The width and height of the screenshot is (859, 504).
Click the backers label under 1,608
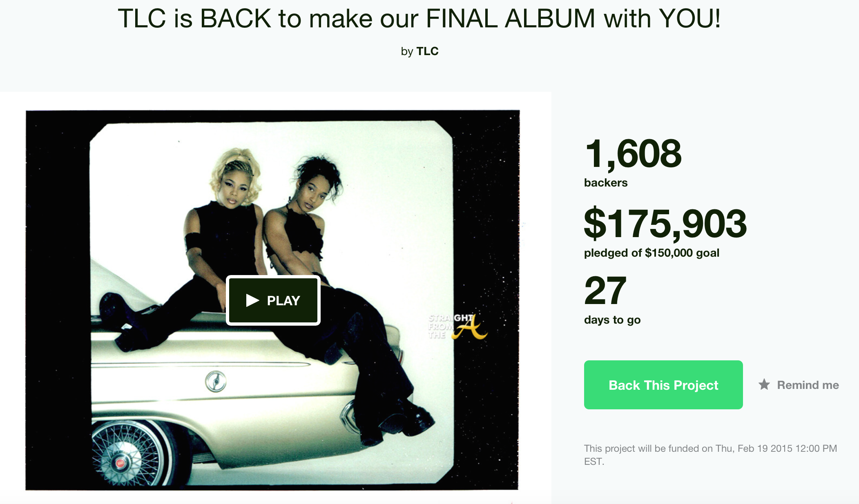pos(606,182)
